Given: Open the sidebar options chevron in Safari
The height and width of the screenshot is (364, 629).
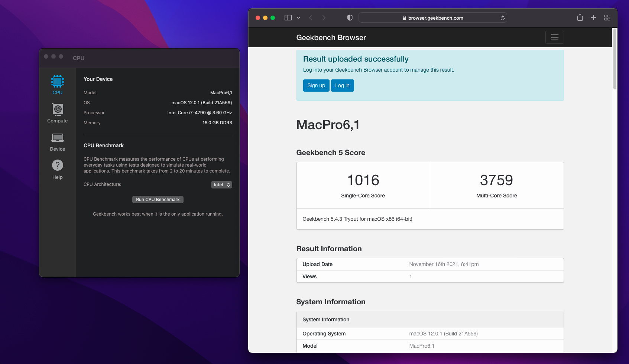Looking at the screenshot, I should click(298, 18).
